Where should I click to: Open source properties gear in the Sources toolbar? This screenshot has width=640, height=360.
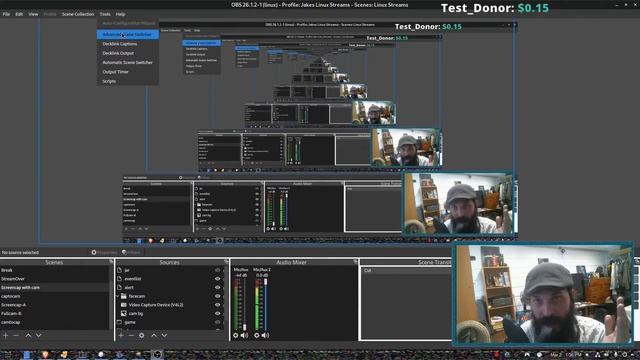tap(142, 336)
